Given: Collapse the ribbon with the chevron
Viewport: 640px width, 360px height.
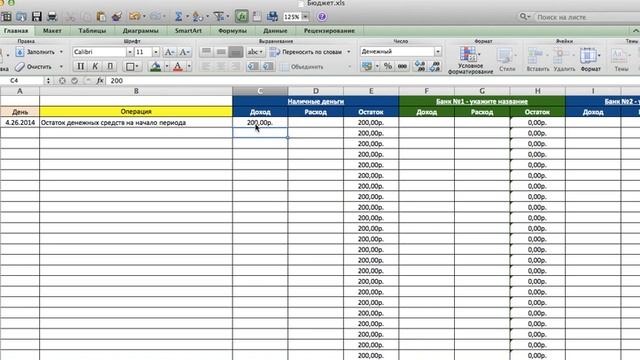Looking at the screenshot, I should click(x=636, y=31).
